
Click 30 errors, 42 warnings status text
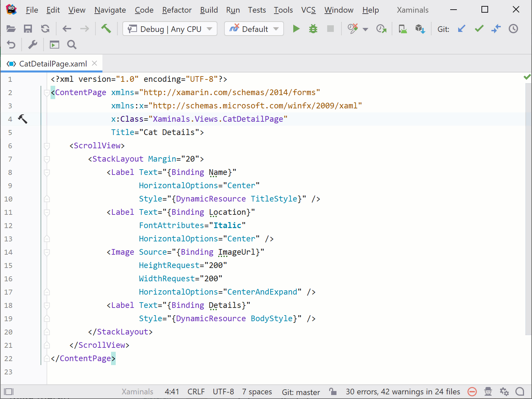point(403,392)
